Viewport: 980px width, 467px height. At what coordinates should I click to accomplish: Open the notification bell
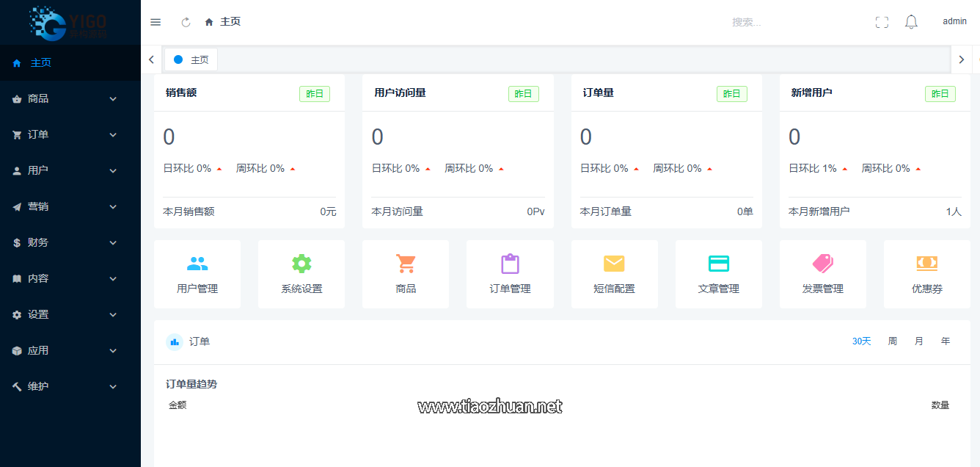tap(911, 22)
